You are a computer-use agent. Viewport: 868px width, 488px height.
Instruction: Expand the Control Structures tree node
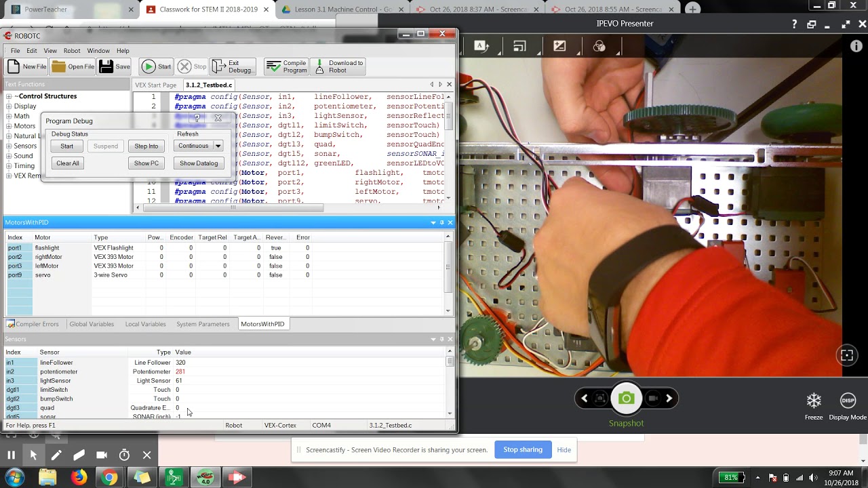pyautogui.click(x=9, y=96)
